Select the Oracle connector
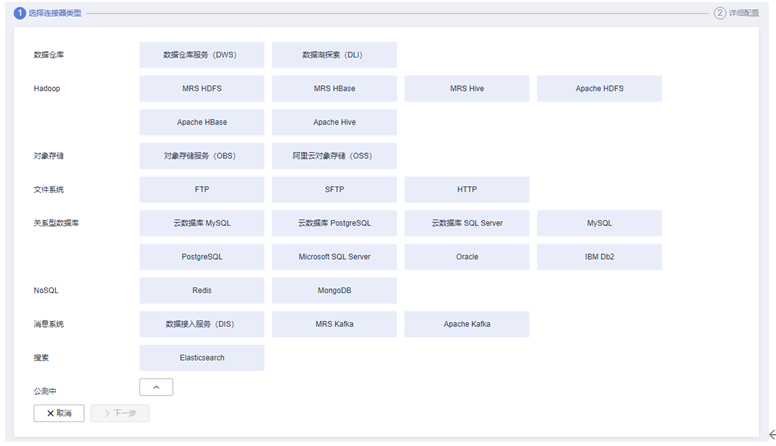Image resolution: width=776 pixels, height=446 pixels. tap(467, 257)
